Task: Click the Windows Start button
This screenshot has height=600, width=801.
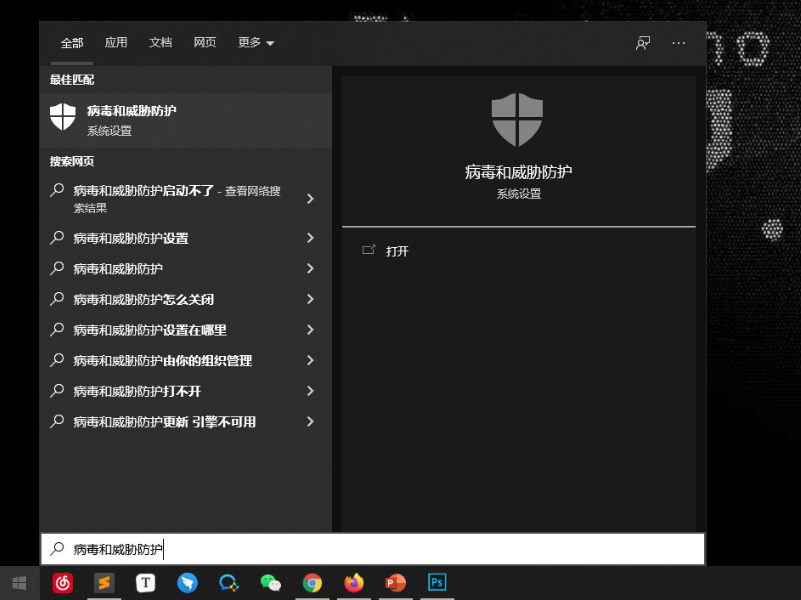Action: coord(18,583)
